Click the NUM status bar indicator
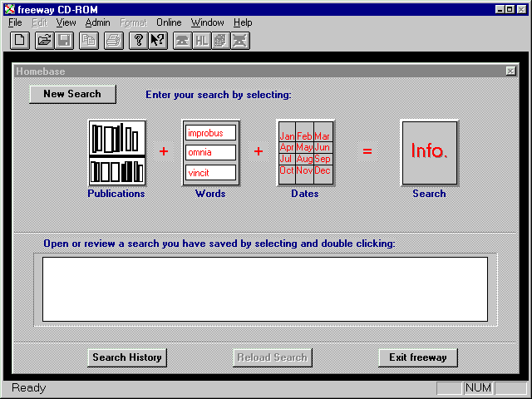This screenshot has width=532, height=399. click(478, 388)
